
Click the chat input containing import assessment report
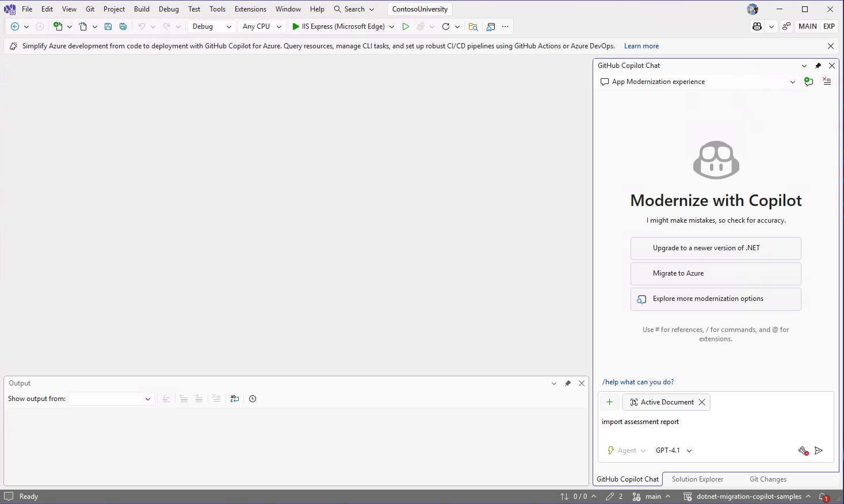click(716, 422)
